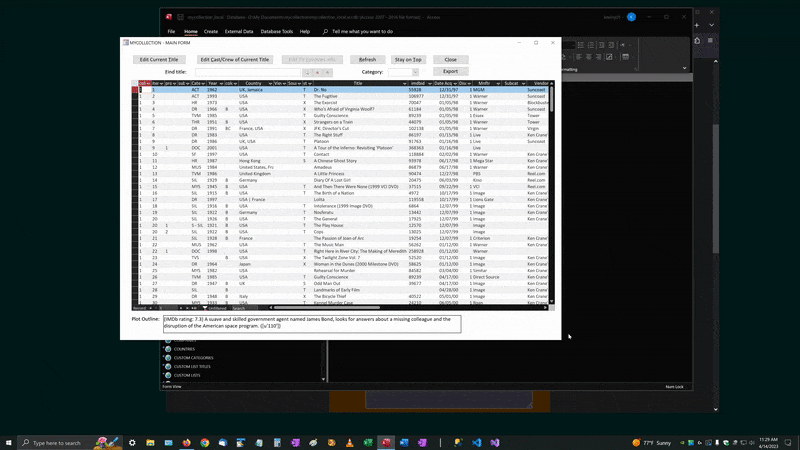Click the record navigator Search box
800x450 pixels.
247,308
